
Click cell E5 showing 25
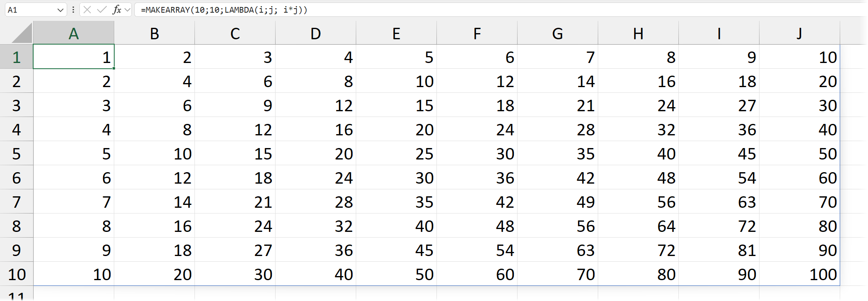(396, 154)
